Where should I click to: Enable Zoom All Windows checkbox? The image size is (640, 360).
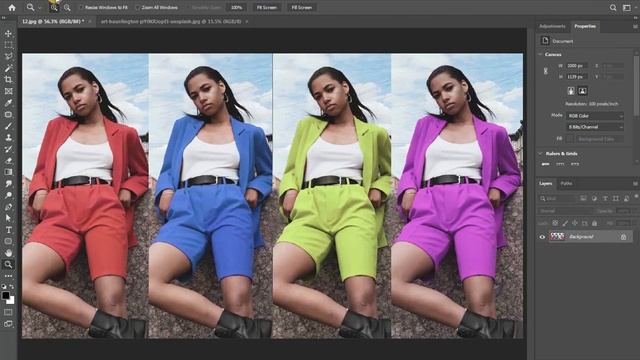click(138, 7)
